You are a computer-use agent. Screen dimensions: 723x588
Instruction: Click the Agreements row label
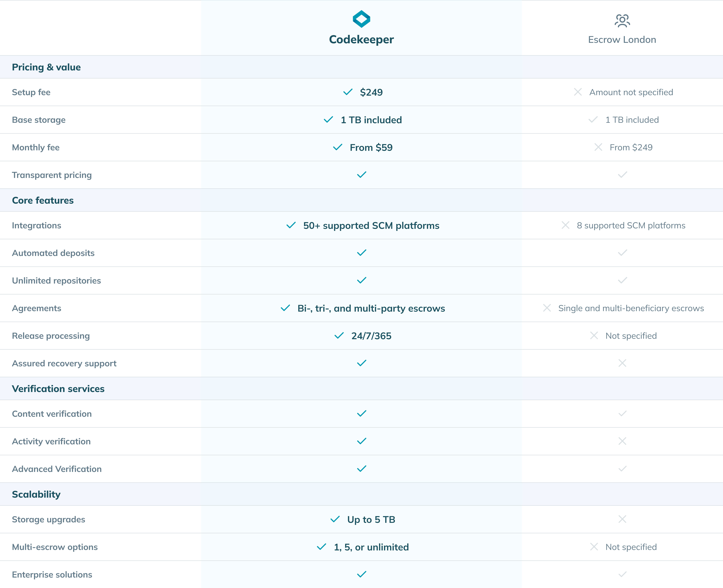37,308
